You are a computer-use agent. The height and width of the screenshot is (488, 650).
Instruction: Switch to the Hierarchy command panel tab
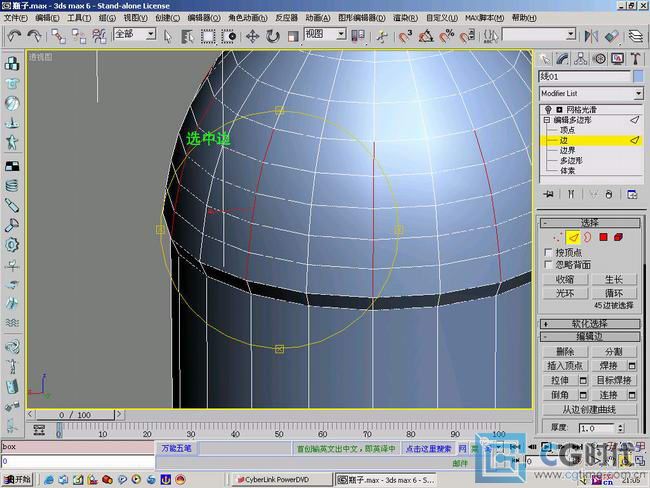(581, 59)
